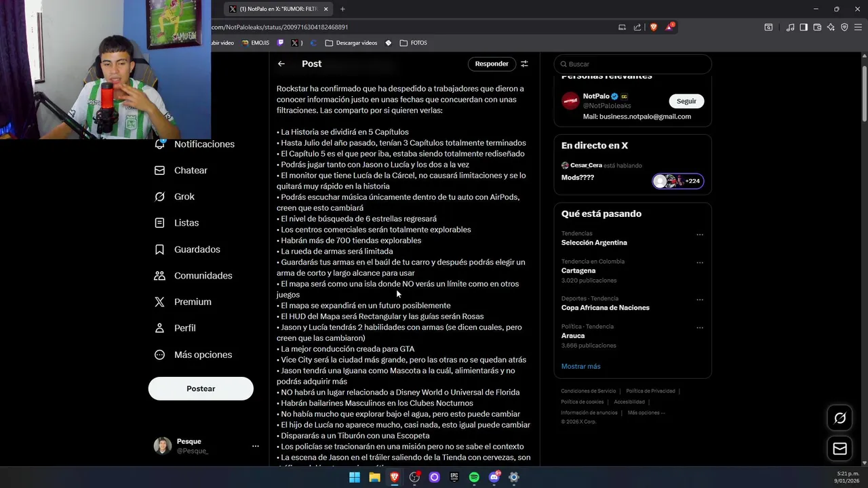Open the Accesibilidad footer link

(629, 402)
